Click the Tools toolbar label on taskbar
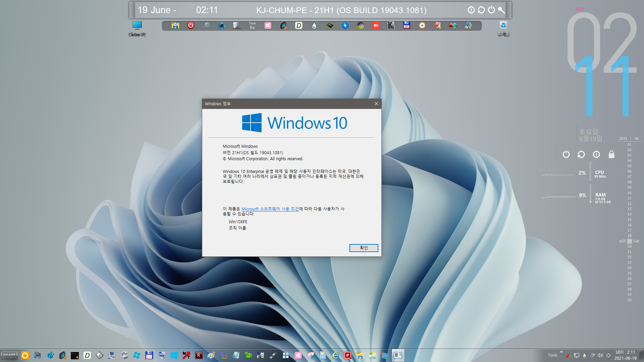The width and height of the screenshot is (644, 362). point(552,355)
